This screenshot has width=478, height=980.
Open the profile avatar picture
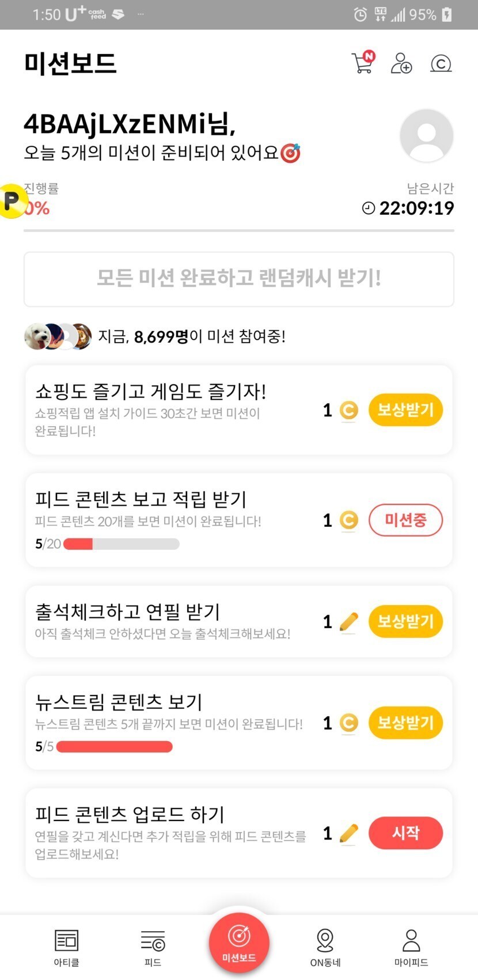tap(426, 136)
